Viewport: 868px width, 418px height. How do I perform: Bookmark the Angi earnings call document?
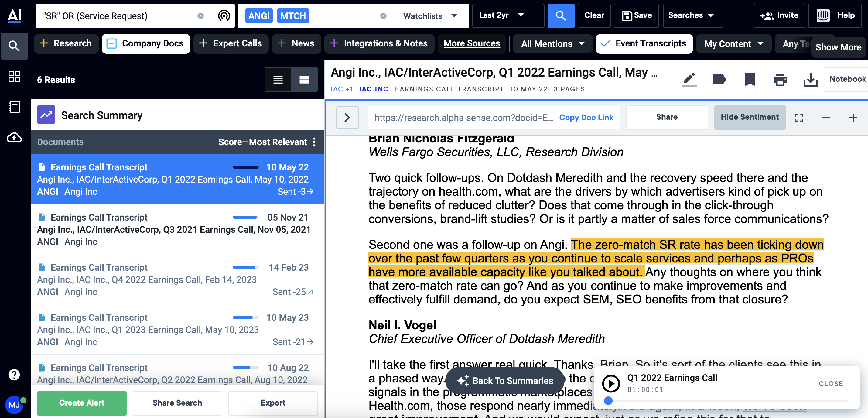pos(750,80)
